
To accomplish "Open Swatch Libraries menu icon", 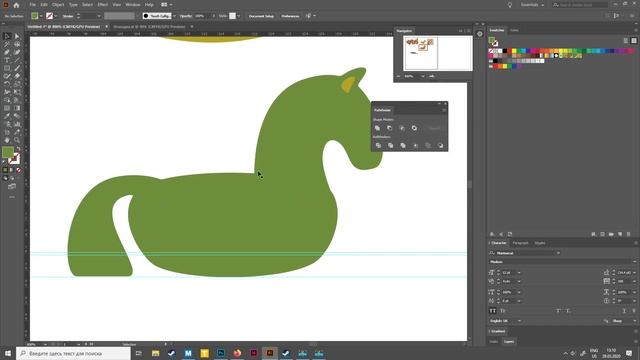I will point(492,234).
